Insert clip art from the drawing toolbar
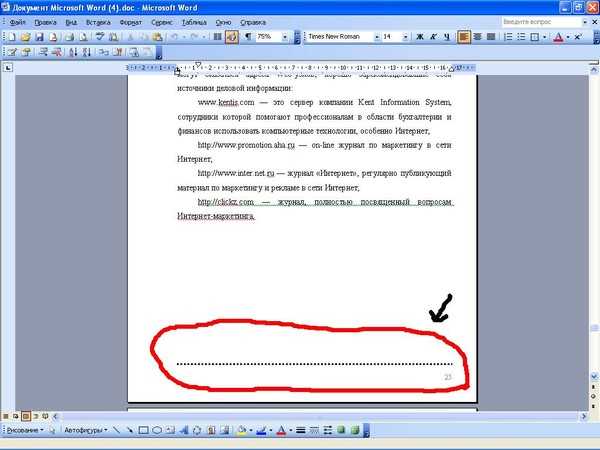Image resolution: width=600 pixels, height=450 pixels. click(x=211, y=430)
